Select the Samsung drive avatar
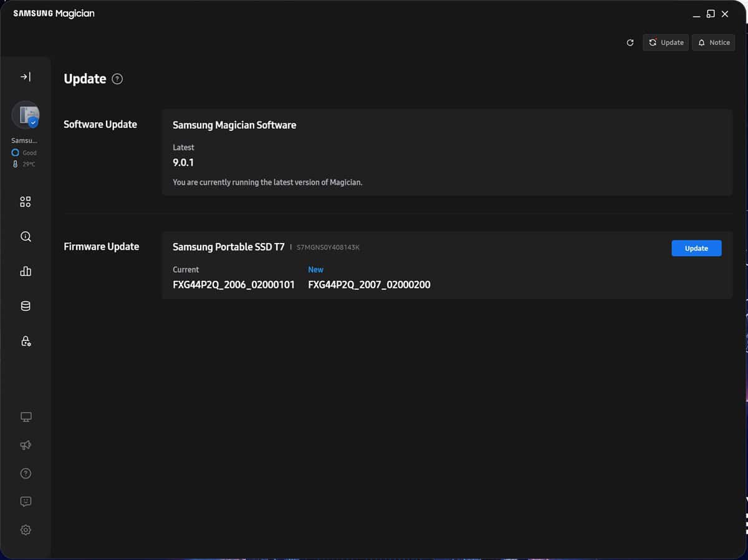This screenshot has width=748, height=560. [x=26, y=115]
